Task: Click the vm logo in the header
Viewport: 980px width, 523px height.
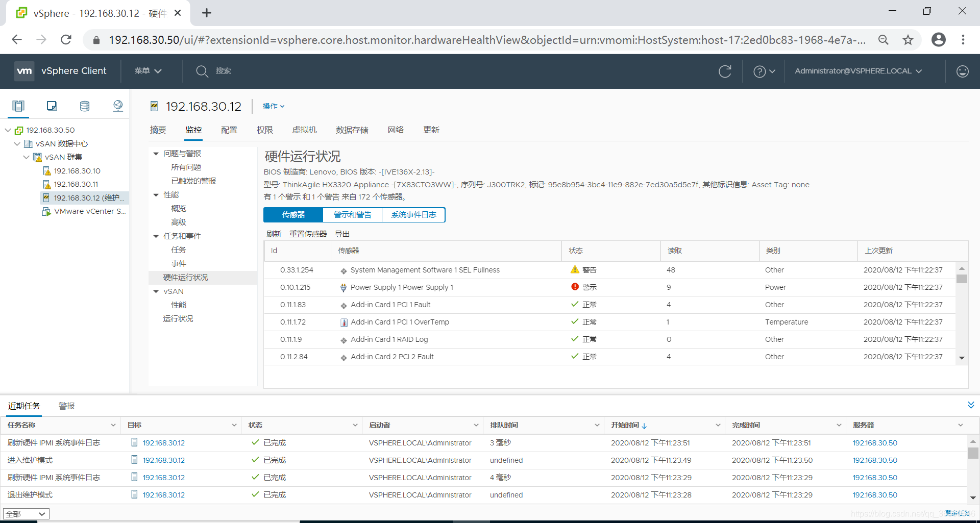Action: (x=24, y=71)
